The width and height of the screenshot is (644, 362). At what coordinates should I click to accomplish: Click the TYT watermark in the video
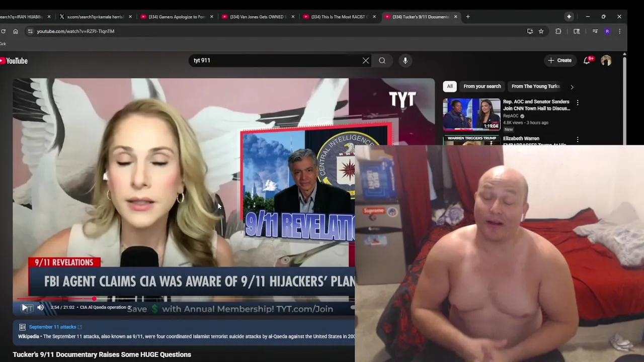point(403,99)
